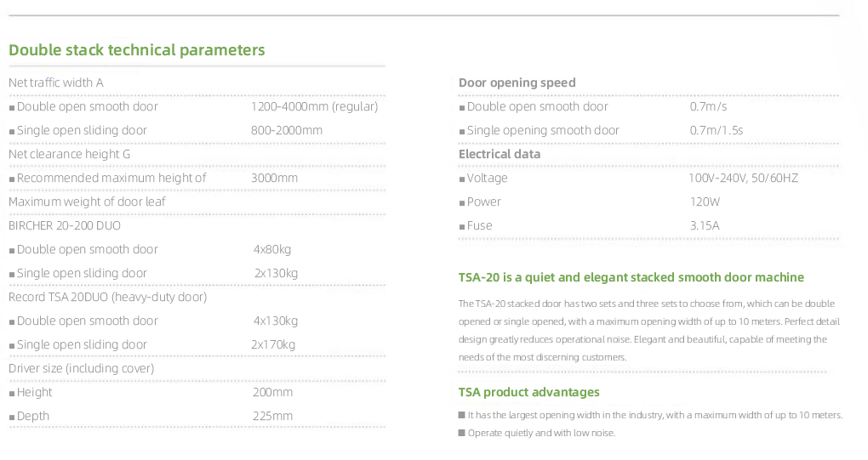Click the "3000mm" maximum height value

pyautogui.click(x=274, y=179)
